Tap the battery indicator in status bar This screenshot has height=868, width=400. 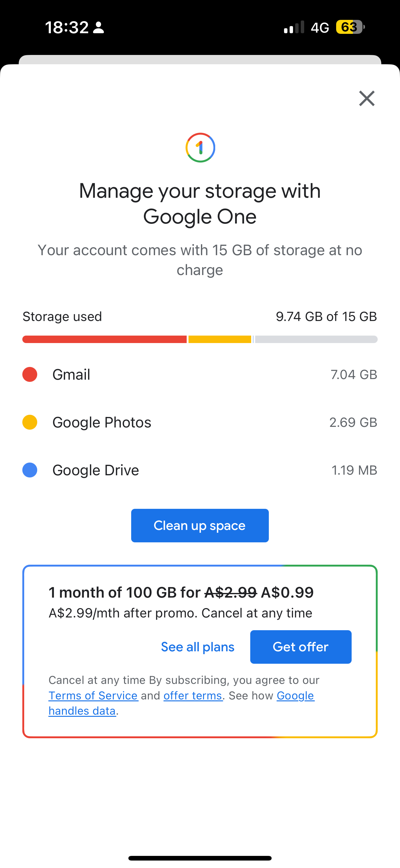350,27
